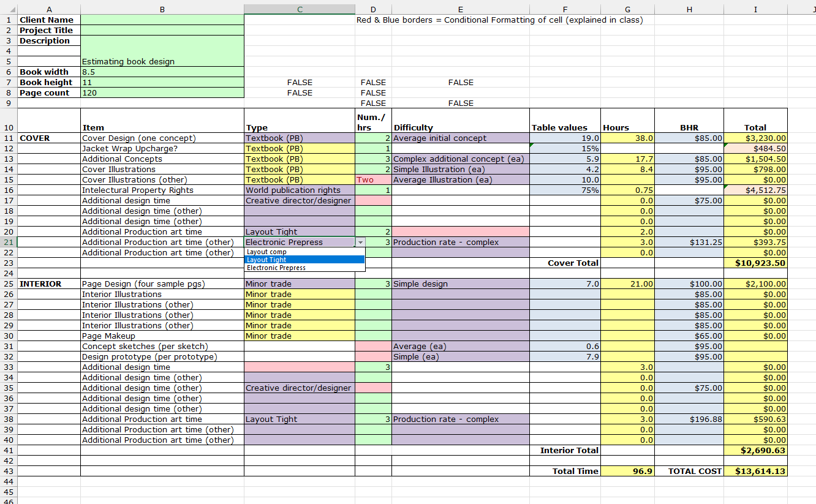
Task: Select the Total Time cell showing 96.9
Action: [x=627, y=471]
